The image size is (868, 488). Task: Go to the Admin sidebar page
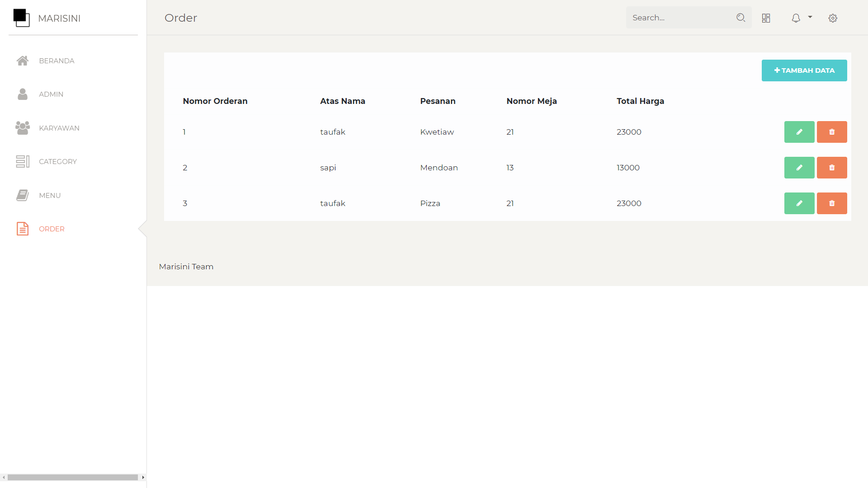click(51, 94)
